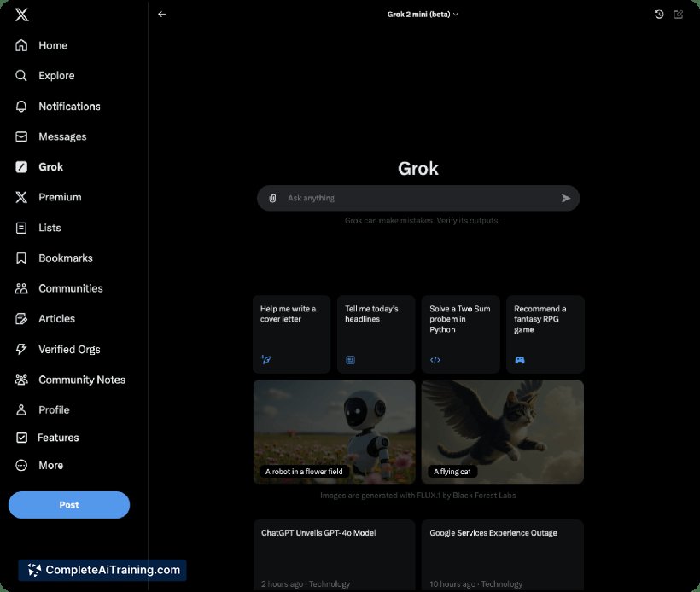Focus the Ask anything input field

click(418, 198)
